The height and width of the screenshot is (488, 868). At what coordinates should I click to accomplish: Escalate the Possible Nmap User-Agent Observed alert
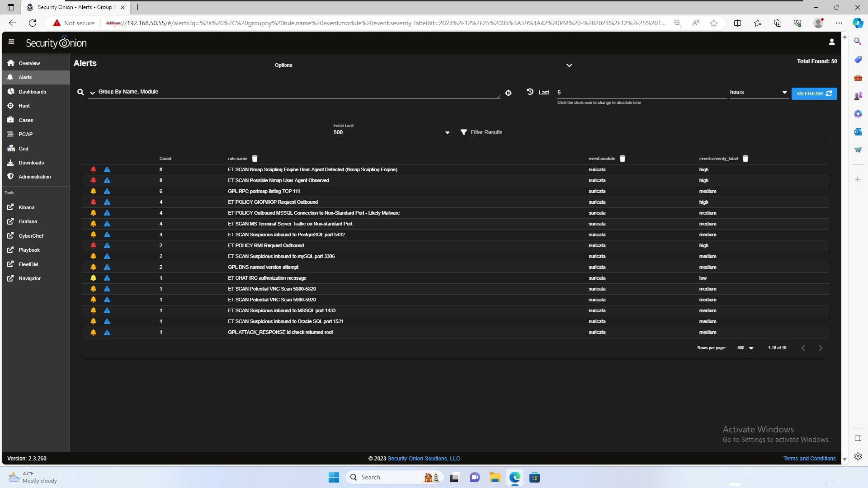(x=107, y=180)
